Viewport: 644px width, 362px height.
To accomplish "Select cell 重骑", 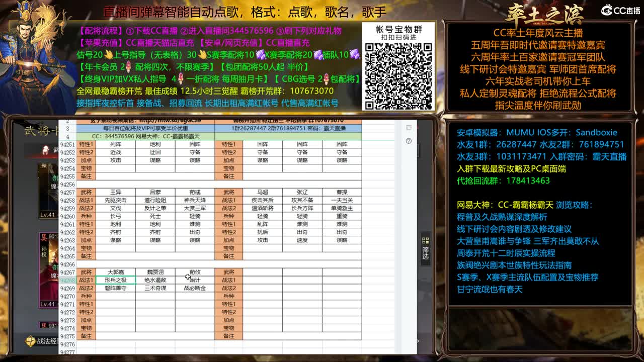I will tap(342, 216).
